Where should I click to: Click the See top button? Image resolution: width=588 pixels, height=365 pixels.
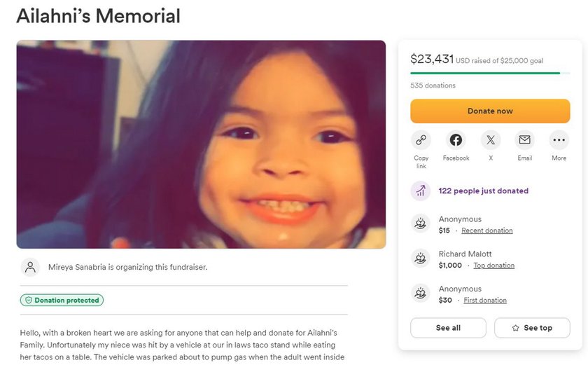point(532,328)
